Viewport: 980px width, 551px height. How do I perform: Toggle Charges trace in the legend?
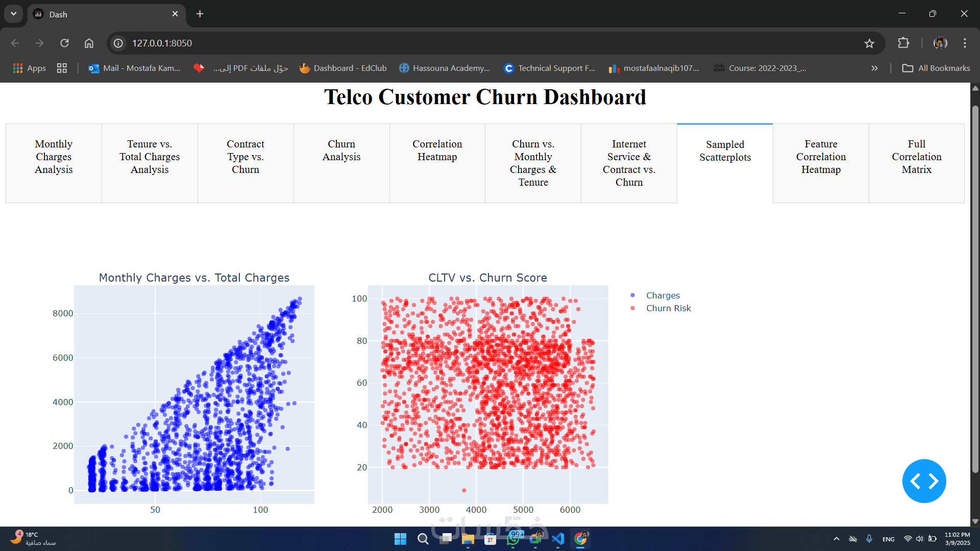point(663,295)
